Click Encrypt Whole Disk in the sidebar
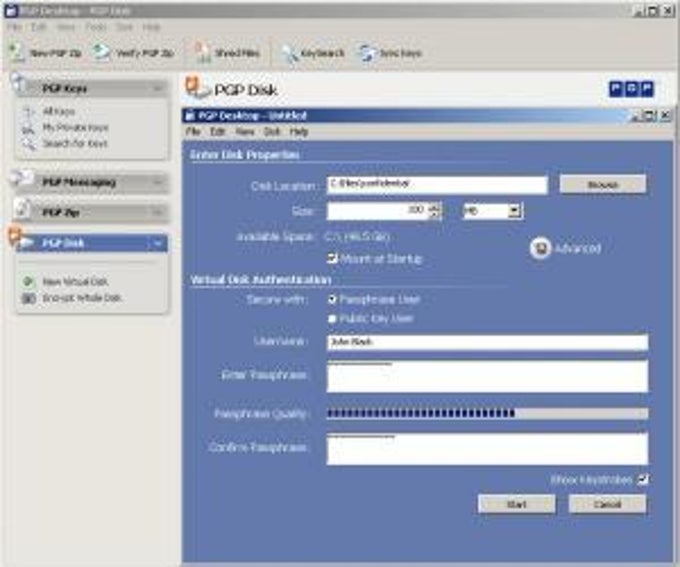 pos(82,298)
